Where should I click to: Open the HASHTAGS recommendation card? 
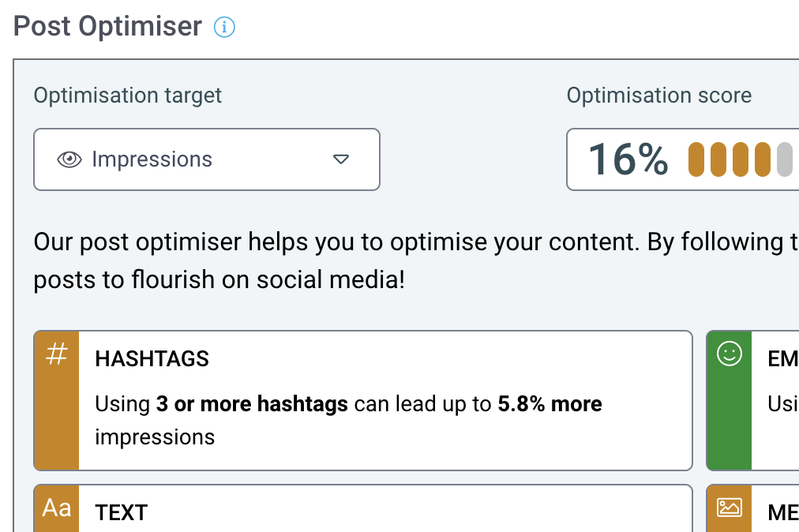click(363, 400)
